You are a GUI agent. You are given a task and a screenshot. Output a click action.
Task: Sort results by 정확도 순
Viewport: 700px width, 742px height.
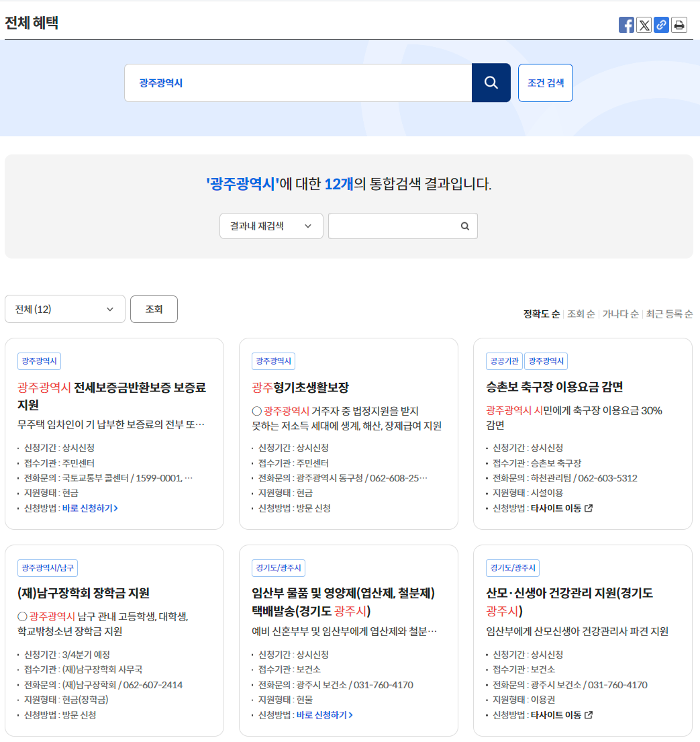542,314
